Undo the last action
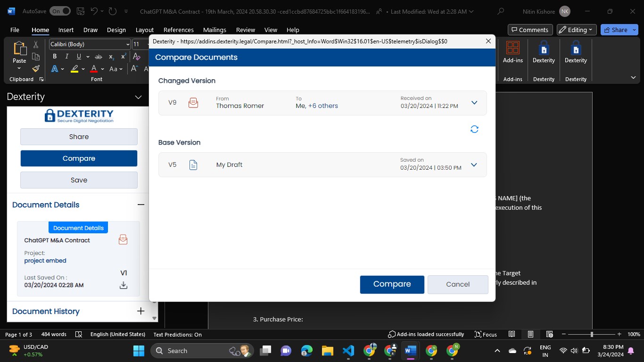The width and height of the screenshot is (644, 362). [94, 11]
